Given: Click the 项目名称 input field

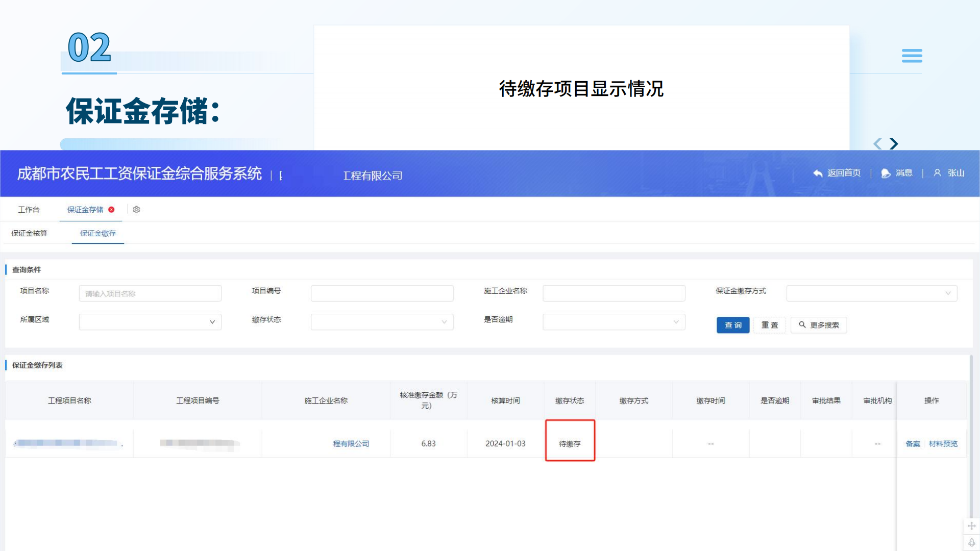Looking at the screenshot, I should [150, 293].
